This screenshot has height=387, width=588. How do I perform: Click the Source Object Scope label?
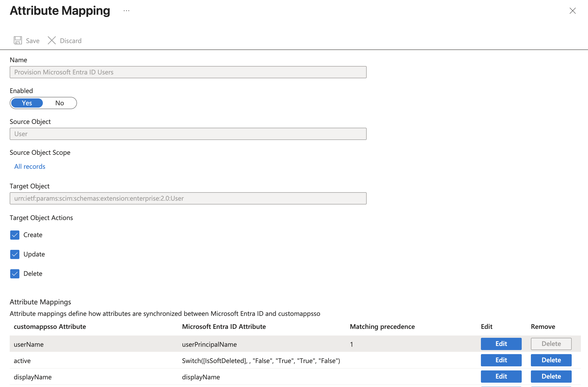40,152
